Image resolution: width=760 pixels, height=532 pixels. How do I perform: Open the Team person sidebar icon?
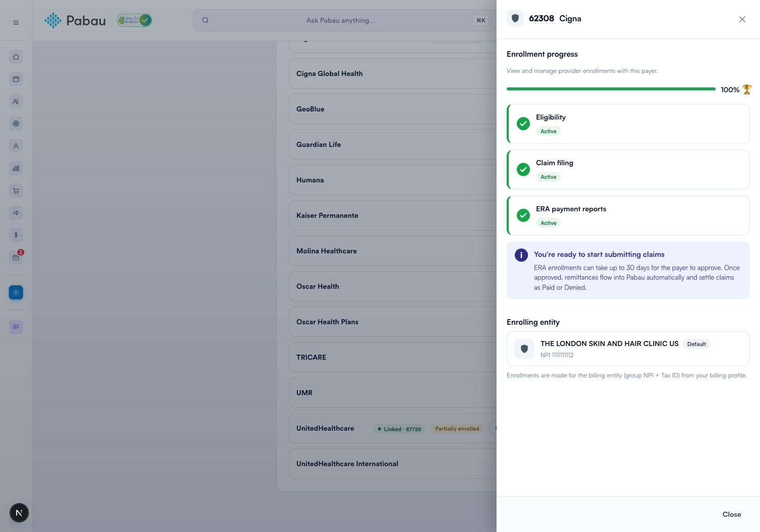(16, 146)
